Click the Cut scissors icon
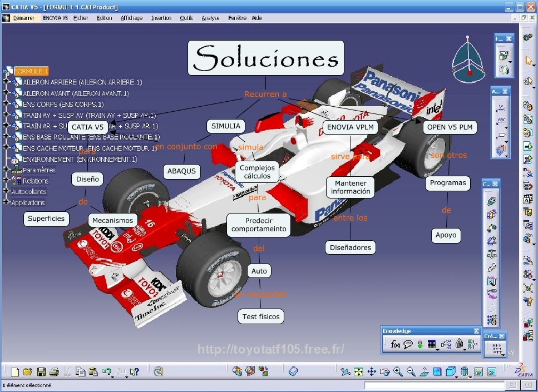The width and height of the screenshot is (538, 392). coord(67,372)
